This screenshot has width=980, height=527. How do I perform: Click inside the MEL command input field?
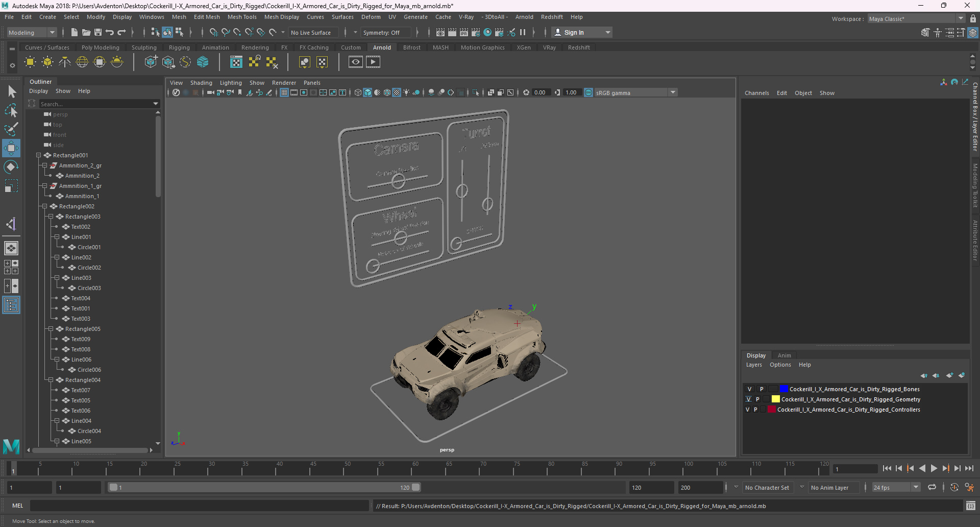[x=199, y=506]
